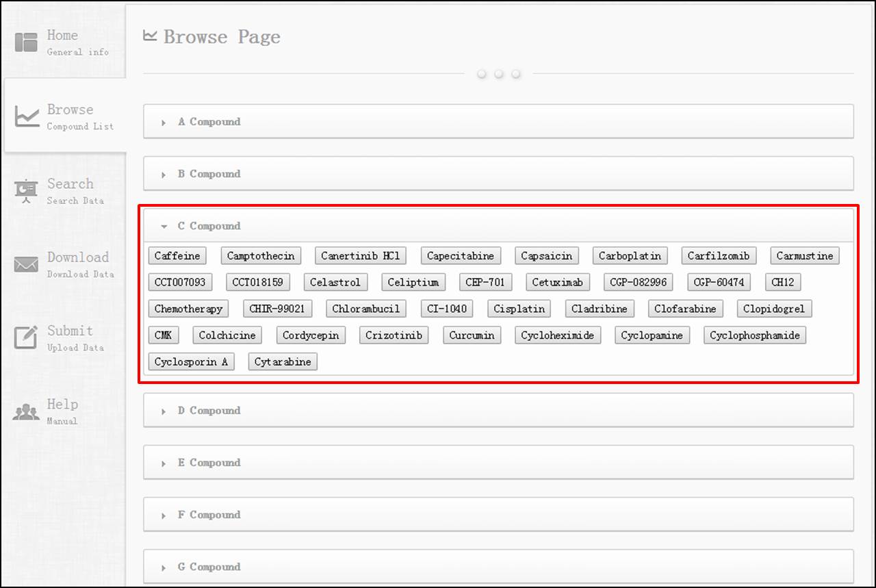Click the CGP-082996 compound
876x588 pixels.
[x=639, y=282]
